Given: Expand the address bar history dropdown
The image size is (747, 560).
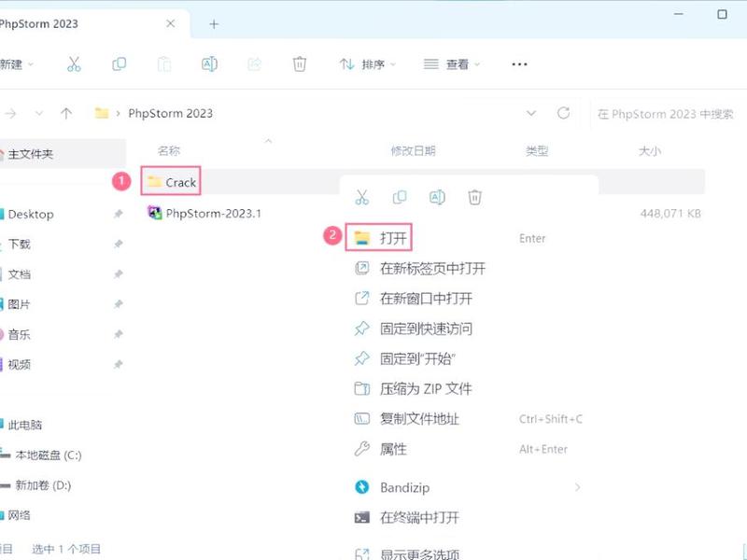Looking at the screenshot, I should click(530, 113).
